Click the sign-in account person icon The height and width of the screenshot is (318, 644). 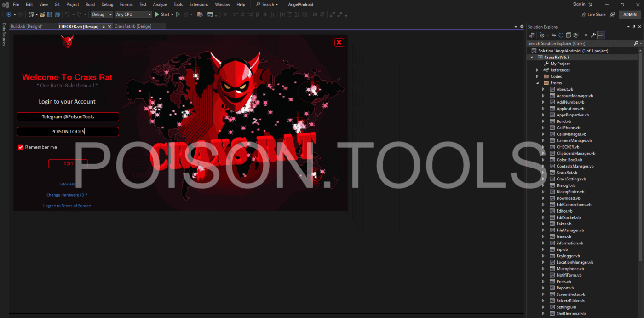tap(591, 4)
